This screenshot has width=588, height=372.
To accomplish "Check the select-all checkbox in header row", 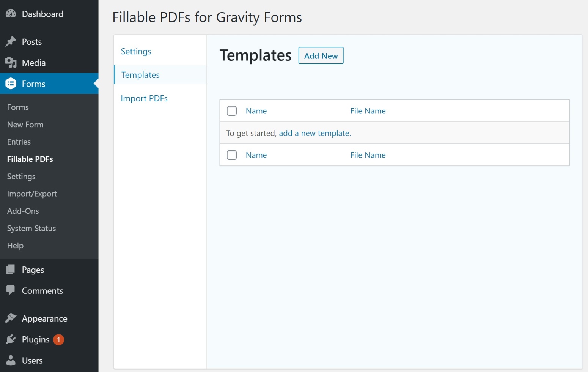I will (231, 110).
